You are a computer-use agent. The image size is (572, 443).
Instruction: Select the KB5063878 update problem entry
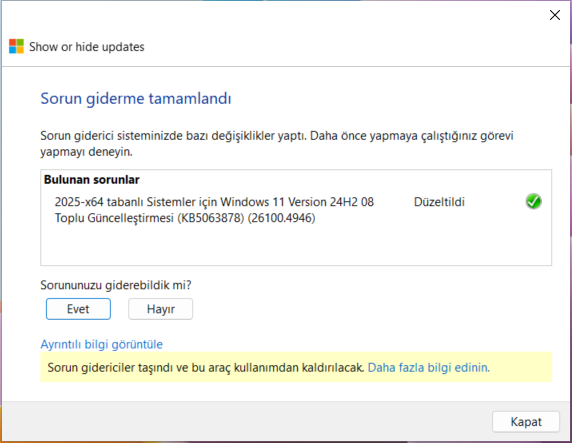point(214,210)
